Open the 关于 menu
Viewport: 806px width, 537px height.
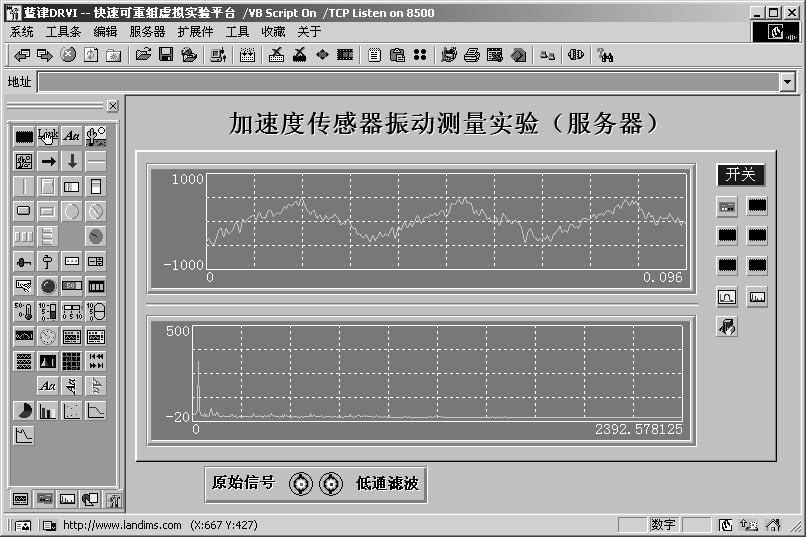point(309,32)
